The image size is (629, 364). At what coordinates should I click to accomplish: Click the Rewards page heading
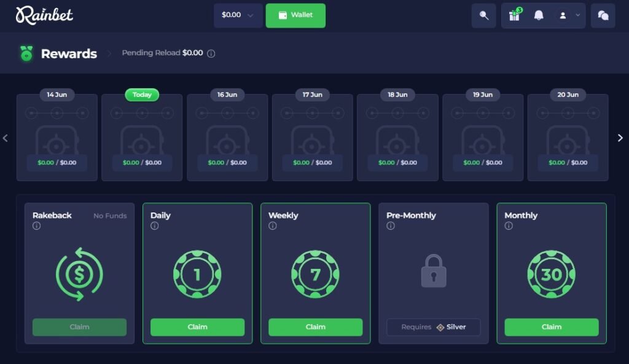click(x=69, y=54)
